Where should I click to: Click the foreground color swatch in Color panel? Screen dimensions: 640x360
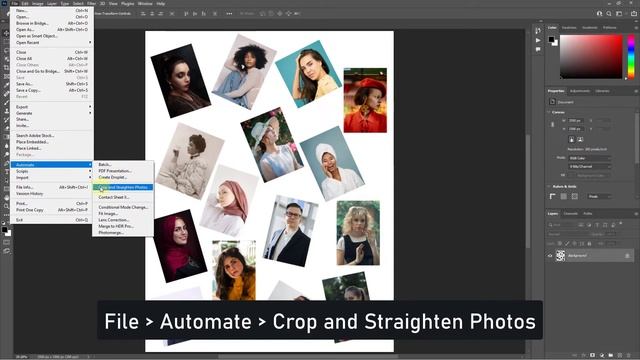pos(551,39)
